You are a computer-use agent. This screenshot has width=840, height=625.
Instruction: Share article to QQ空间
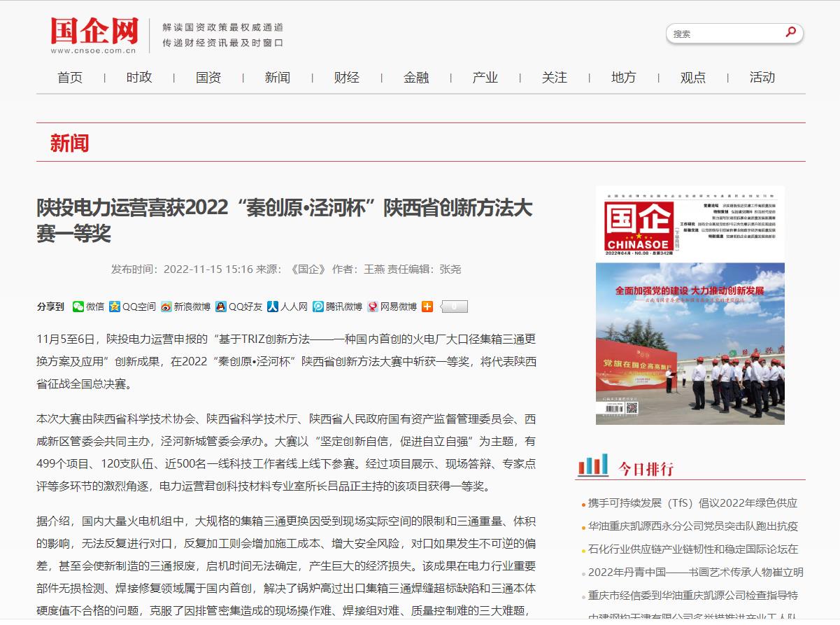point(132,307)
